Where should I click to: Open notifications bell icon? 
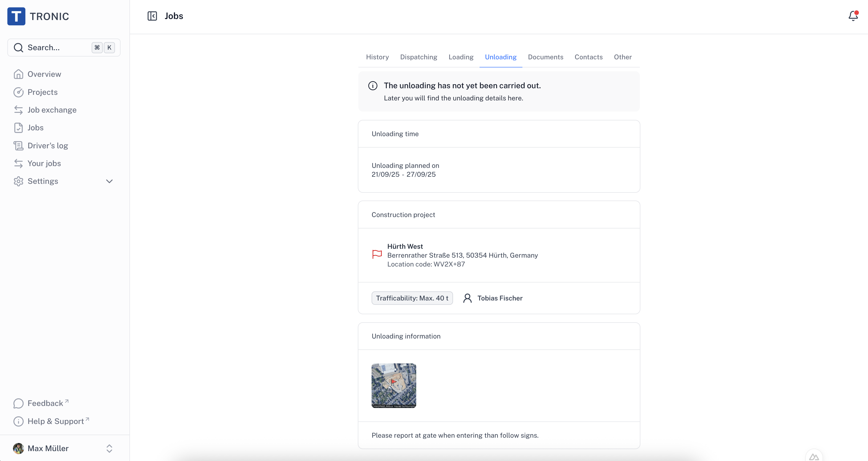click(853, 16)
